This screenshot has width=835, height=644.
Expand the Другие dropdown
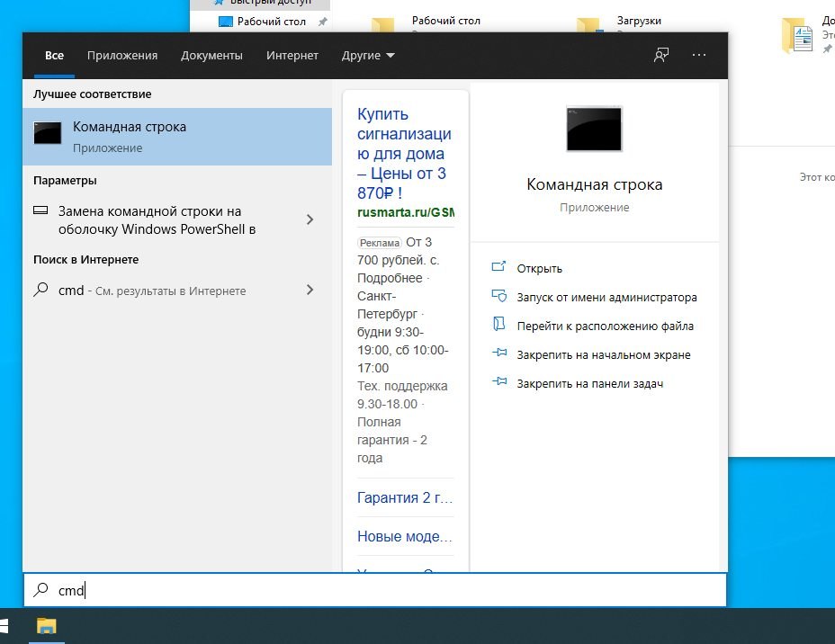pyautogui.click(x=368, y=56)
